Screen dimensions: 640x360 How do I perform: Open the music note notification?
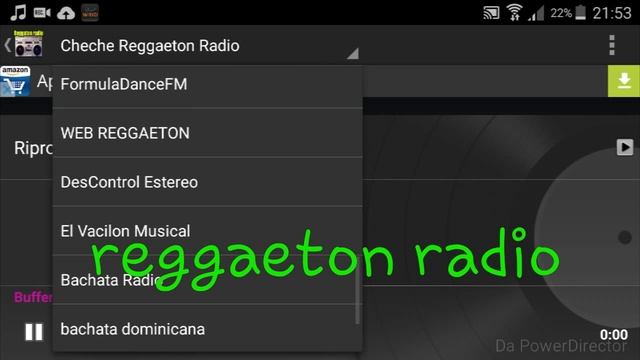pyautogui.click(x=18, y=13)
